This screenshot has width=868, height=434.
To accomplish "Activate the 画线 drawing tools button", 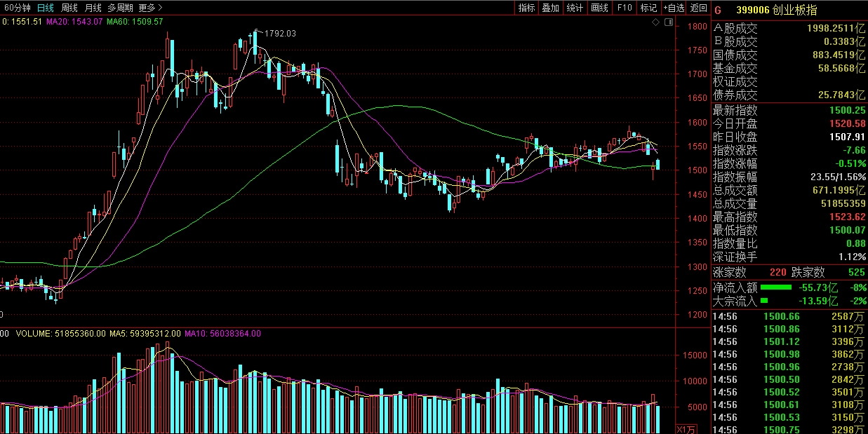I will coord(600,8).
